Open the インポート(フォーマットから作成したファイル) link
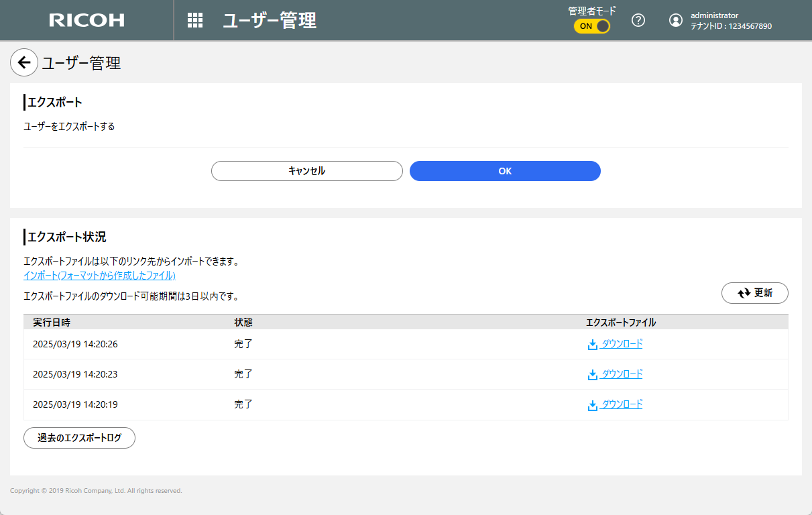Image resolution: width=812 pixels, height=515 pixels. pos(99,276)
